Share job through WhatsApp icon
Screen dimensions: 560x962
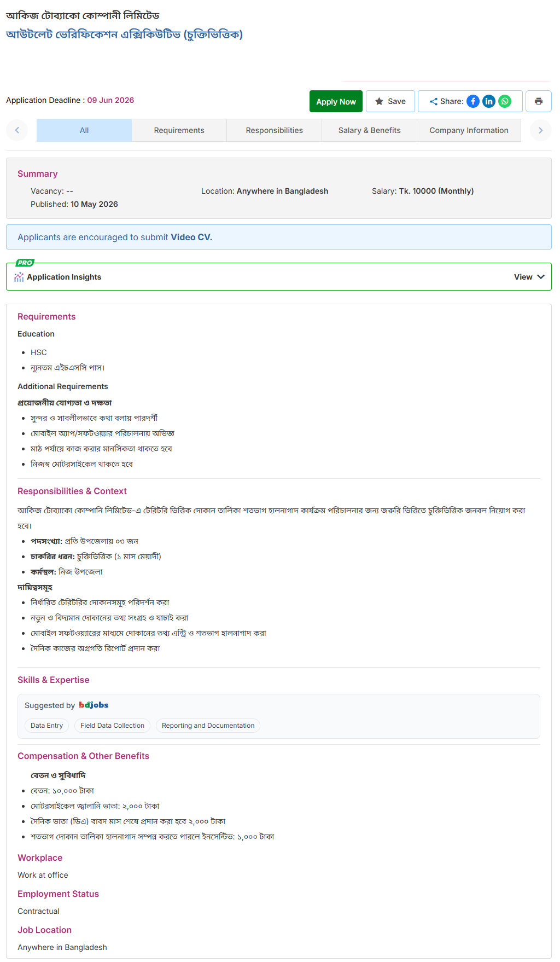point(505,101)
